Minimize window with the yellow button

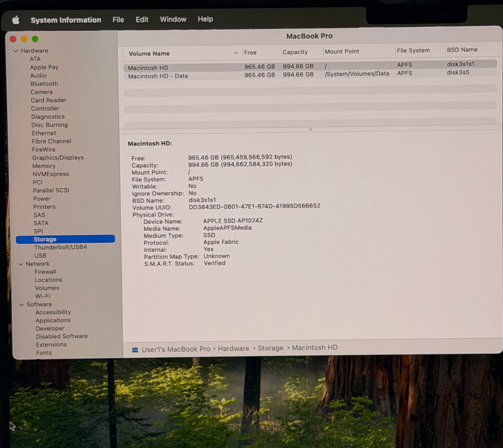click(24, 39)
